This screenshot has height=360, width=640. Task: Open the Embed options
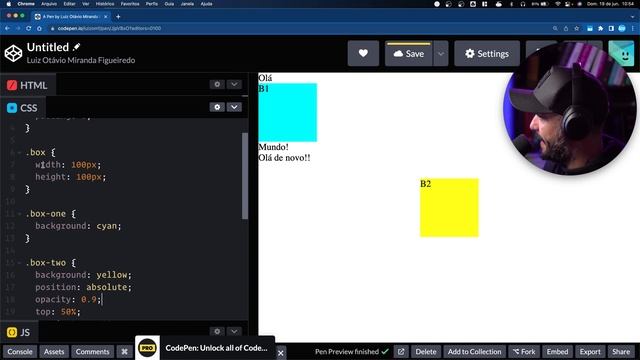tap(557, 351)
